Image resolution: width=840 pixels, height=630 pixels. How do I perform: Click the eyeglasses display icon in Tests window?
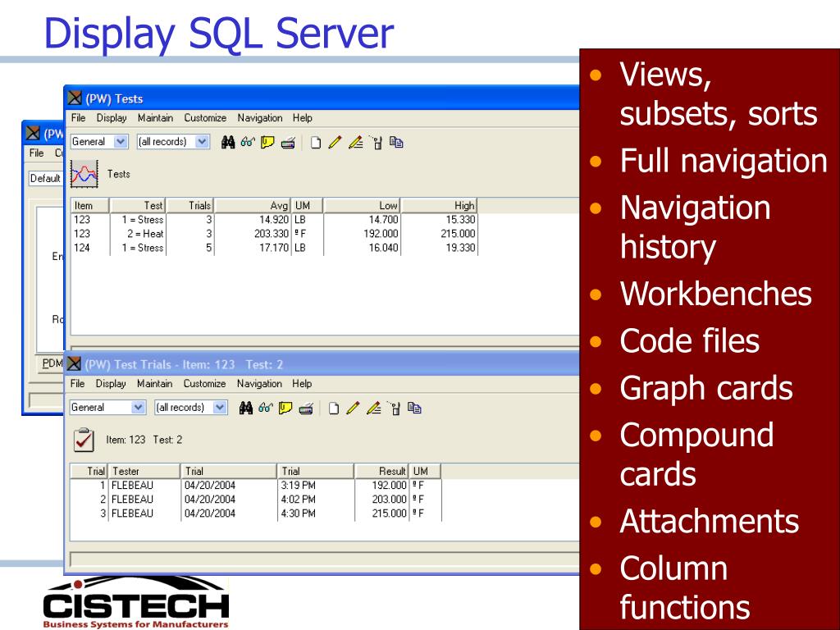tap(248, 142)
